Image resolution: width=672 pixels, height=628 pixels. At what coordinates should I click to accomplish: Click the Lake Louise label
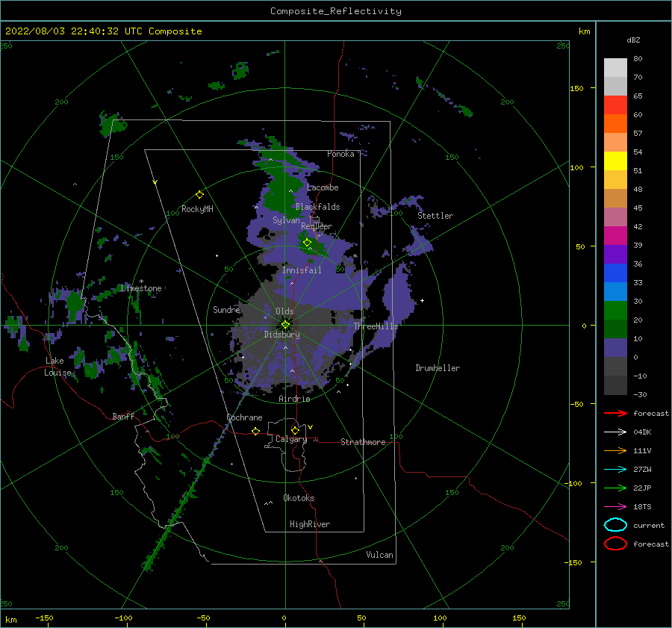coord(57,367)
